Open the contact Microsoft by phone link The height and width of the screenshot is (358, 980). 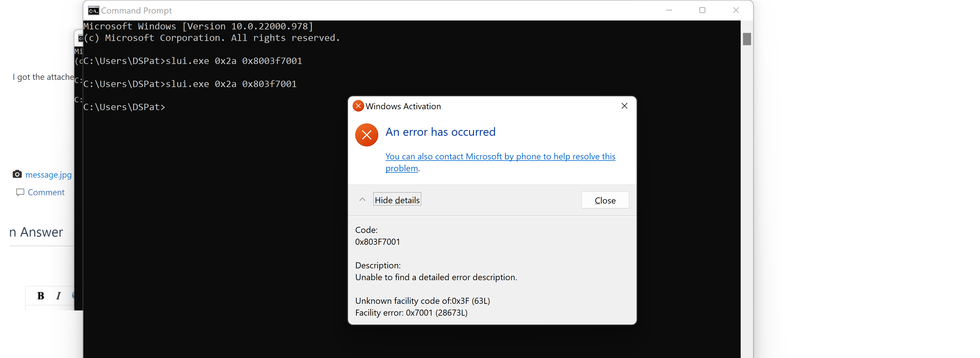(500, 157)
